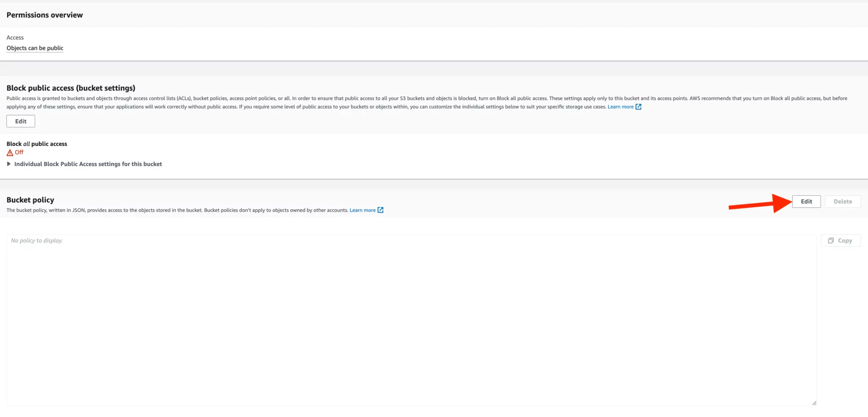Click the external link icon after first Learn more

(x=638, y=107)
